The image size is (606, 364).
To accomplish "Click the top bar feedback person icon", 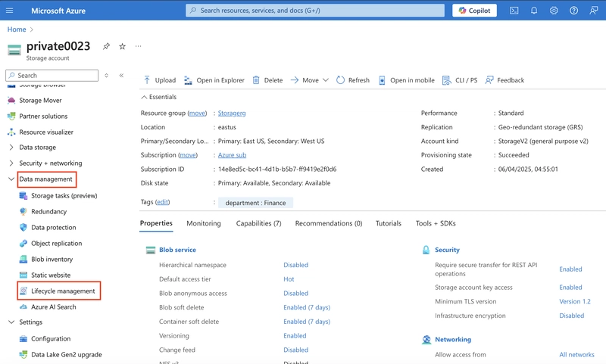I will coord(594,11).
